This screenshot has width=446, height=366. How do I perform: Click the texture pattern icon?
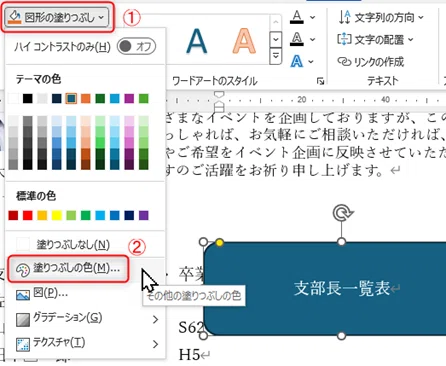pyautogui.click(x=23, y=344)
